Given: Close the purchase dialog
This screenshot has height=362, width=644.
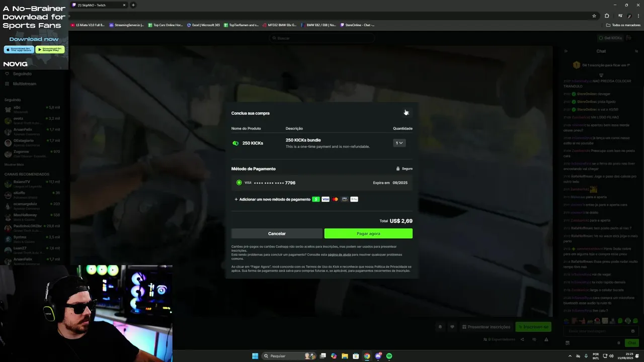Looking at the screenshot, I should (407, 113).
